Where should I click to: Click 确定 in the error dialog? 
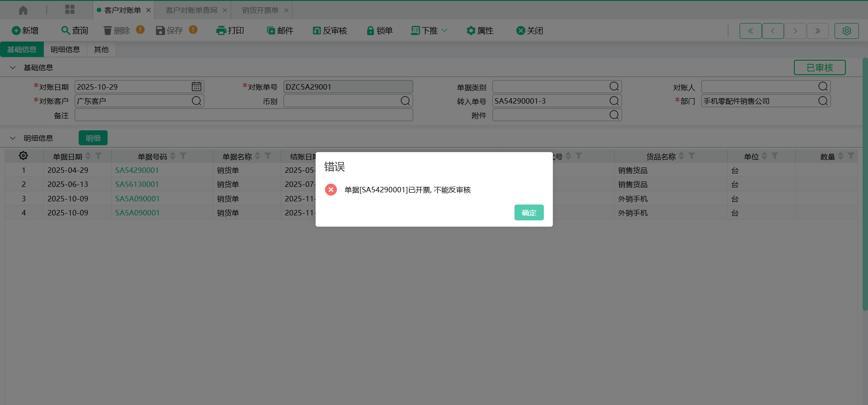click(528, 212)
